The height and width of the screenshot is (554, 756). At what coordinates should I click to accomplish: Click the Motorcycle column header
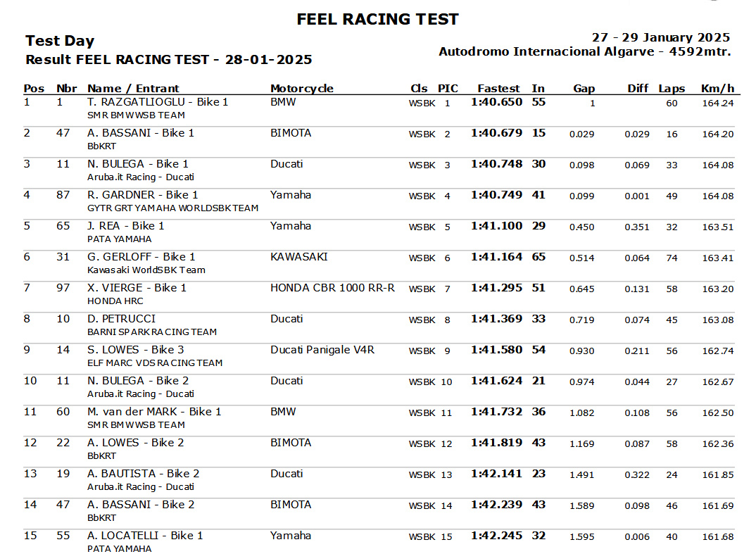[x=302, y=88]
